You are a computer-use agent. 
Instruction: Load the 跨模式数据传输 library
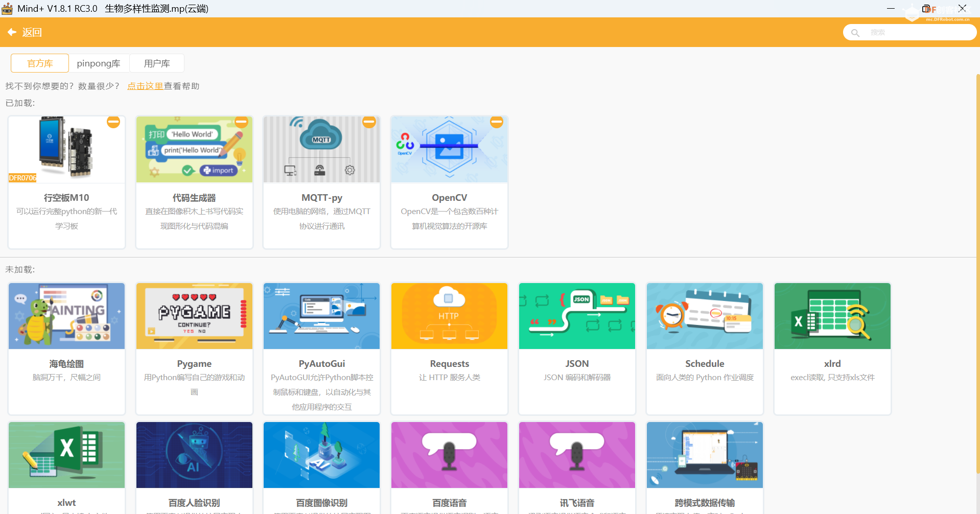(705, 468)
